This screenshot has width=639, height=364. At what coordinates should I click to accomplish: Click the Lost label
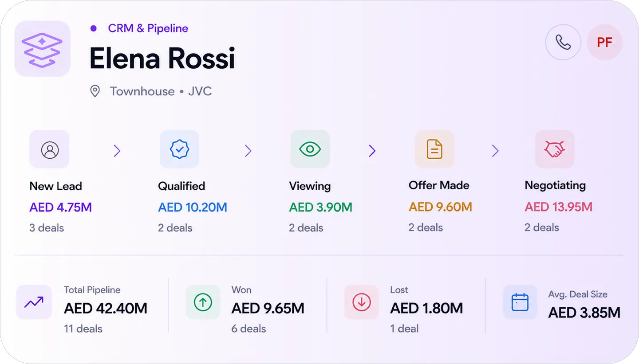399,290
